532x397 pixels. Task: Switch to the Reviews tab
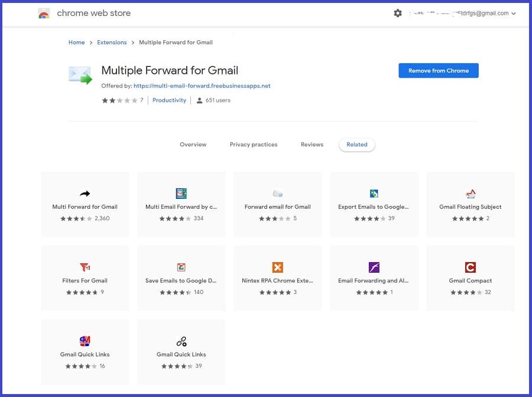tap(312, 144)
